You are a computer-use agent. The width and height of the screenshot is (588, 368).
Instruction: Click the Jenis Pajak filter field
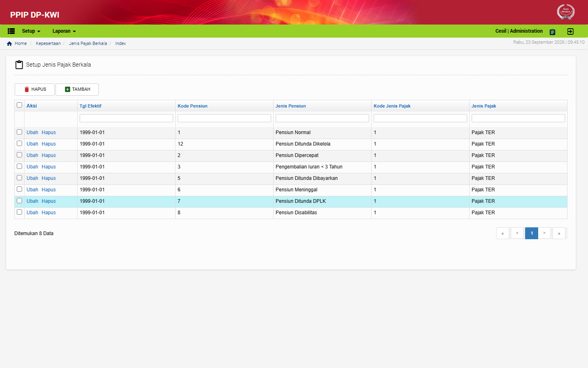[x=518, y=118]
